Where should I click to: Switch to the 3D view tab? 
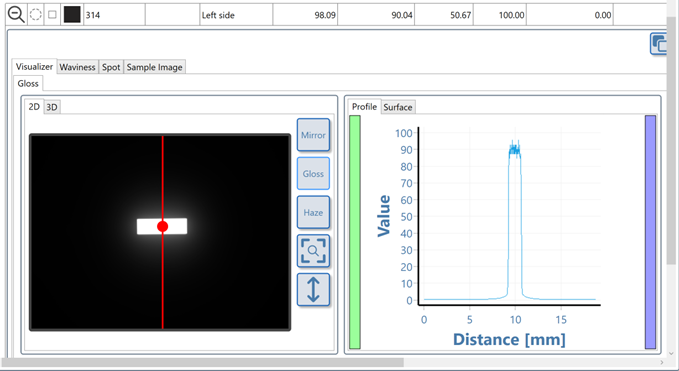[x=52, y=107]
